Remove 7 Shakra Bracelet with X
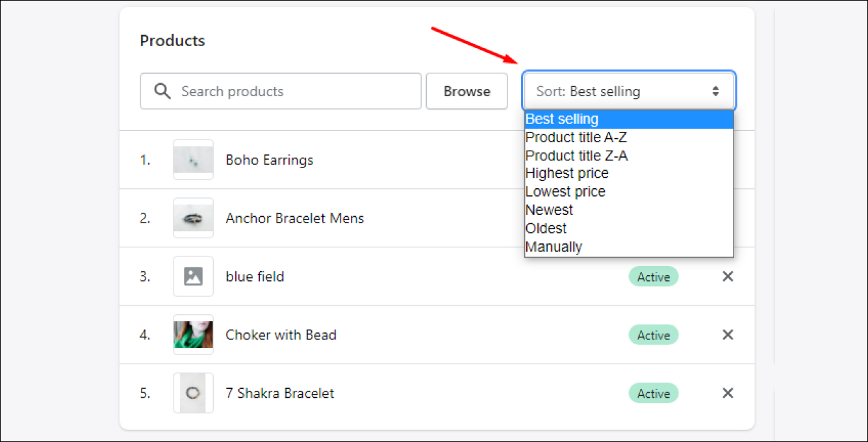The height and width of the screenshot is (442, 868). pyautogui.click(x=728, y=393)
